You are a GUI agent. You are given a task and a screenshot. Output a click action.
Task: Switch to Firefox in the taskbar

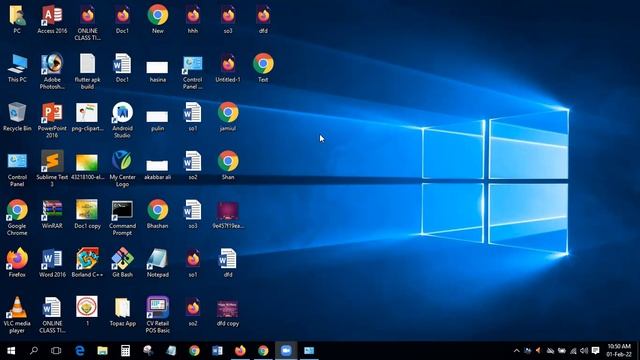pyautogui.click(x=240, y=351)
